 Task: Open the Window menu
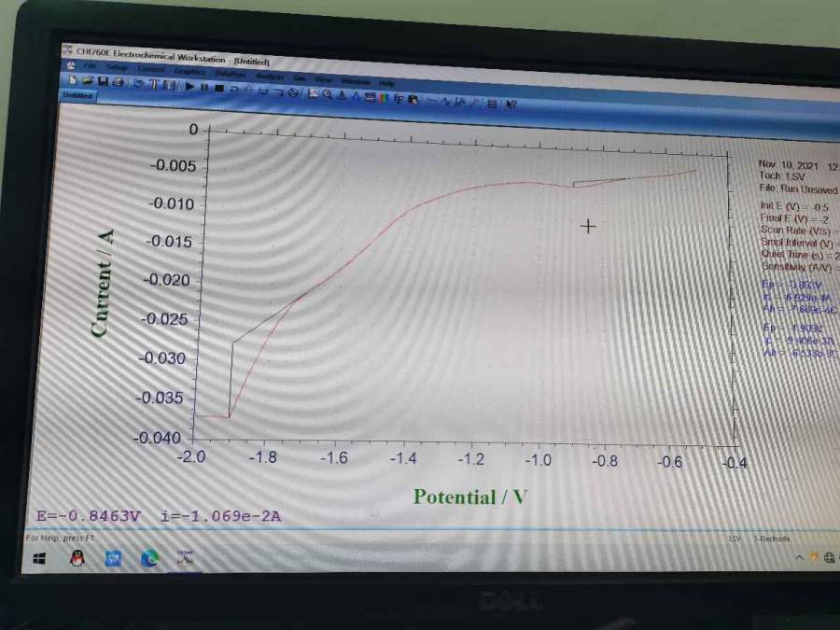click(x=356, y=80)
